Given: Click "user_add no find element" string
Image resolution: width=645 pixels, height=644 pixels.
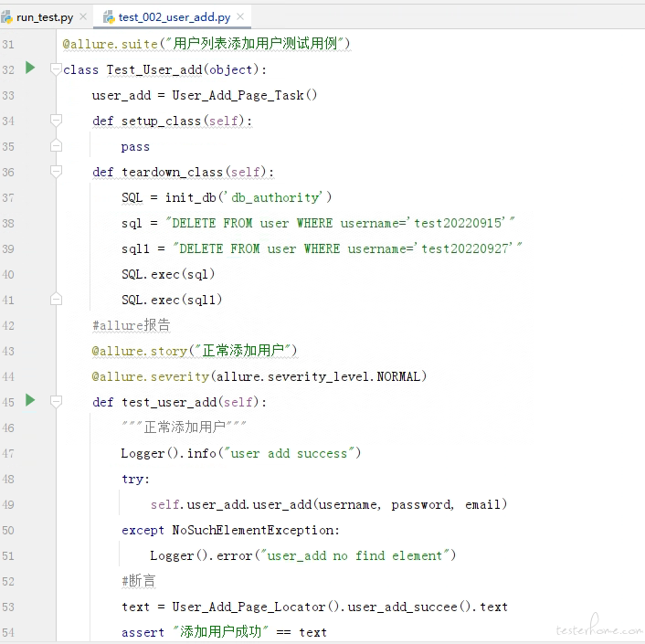Looking at the screenshot, I should (355, 555).
